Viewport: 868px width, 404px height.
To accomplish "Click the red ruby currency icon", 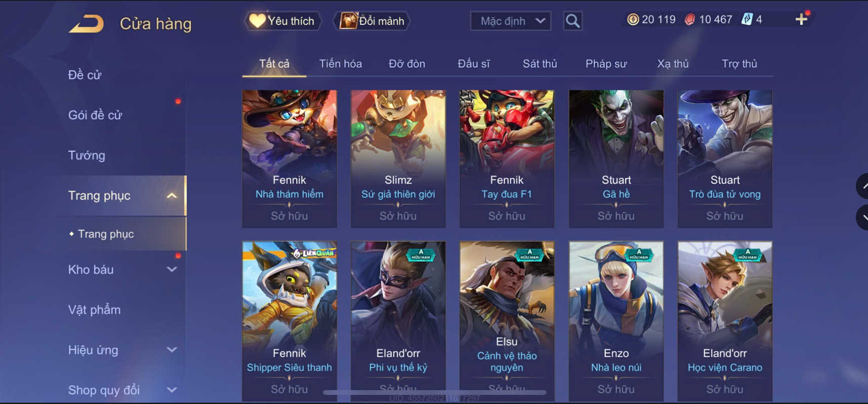I will pos(689,20).
